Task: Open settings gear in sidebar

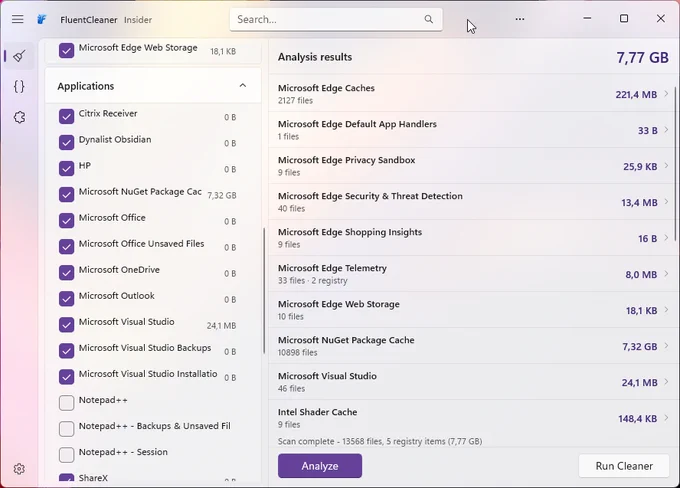Action: point(19,469)
